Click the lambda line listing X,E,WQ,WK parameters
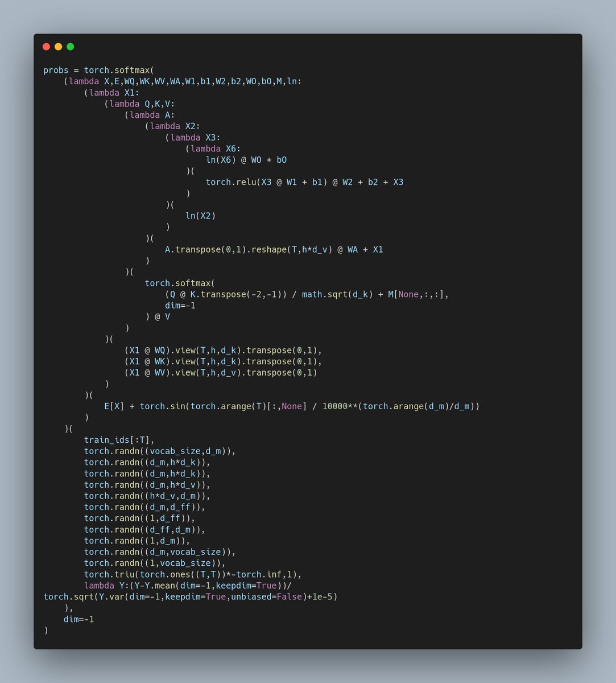The image size is (616, 683). pos(183,81)
